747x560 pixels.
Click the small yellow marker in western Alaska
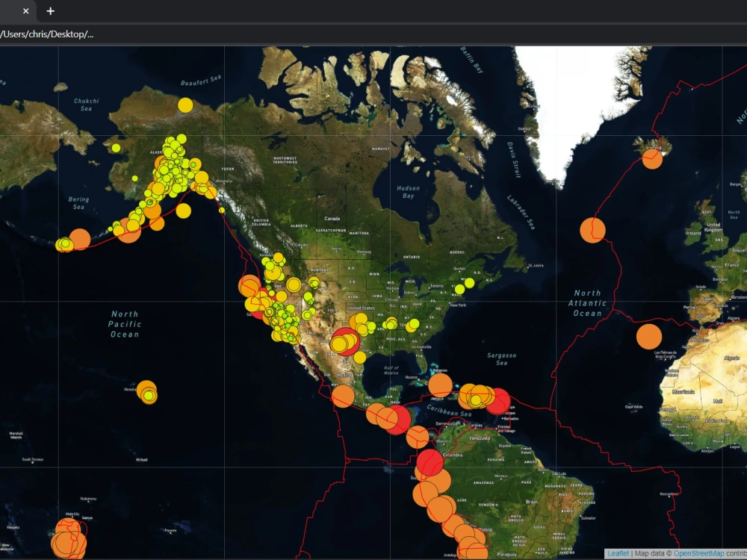click(x=116, y=148)
